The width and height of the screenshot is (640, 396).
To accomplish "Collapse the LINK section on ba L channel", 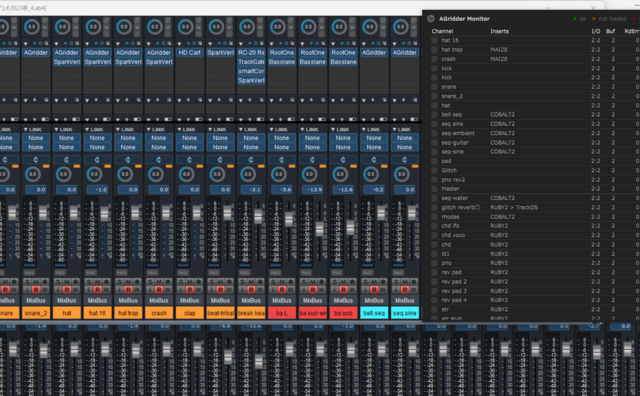I will pyautogui.click(x=271, y=129).
